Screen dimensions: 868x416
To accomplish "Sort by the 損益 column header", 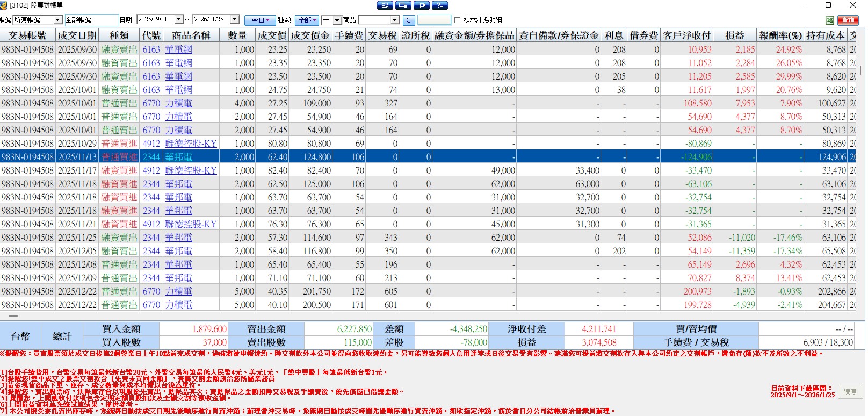I will point(735,35).
